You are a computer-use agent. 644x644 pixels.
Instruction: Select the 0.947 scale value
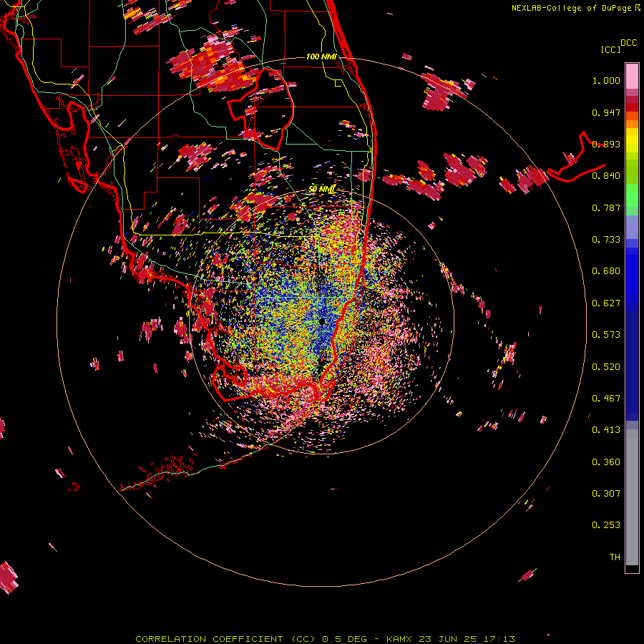[606, 112]
